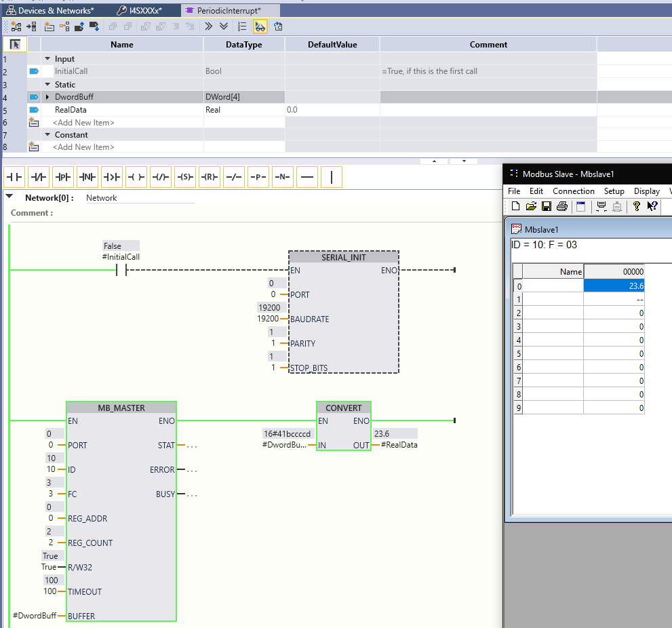Collapse the Static variables group
Image resolution: width=672 pixels, height=628 pixels.
pyautogui.click(x=47, y=85)
